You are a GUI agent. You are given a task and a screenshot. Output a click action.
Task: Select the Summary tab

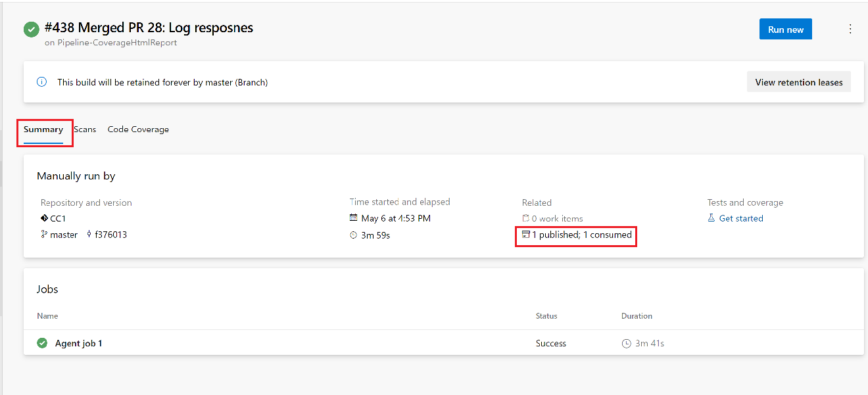tap(43, 129)
